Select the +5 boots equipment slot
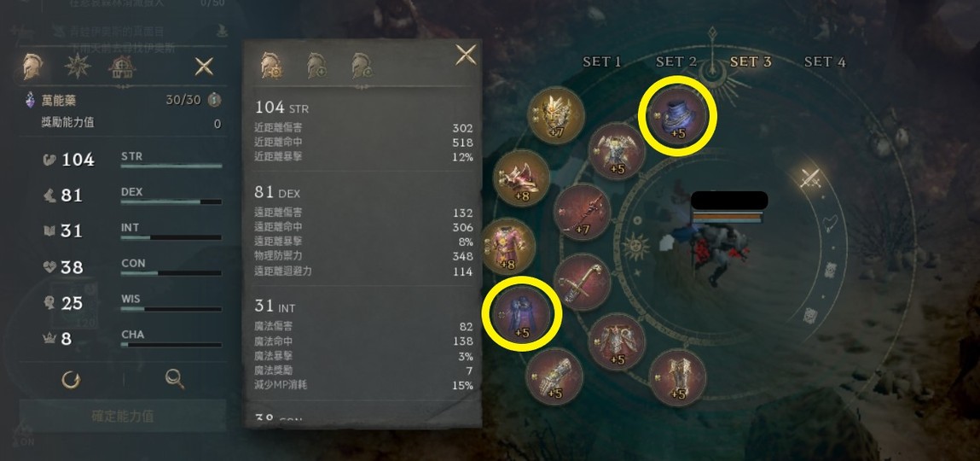The image size is (980, 461). pyautogui.click(x=677, y=377)
